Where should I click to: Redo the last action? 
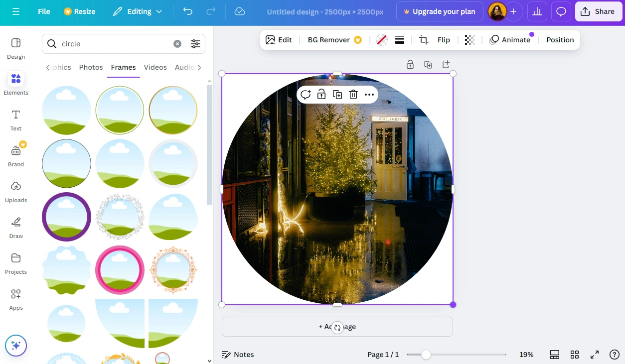click(x=211, y=11)
